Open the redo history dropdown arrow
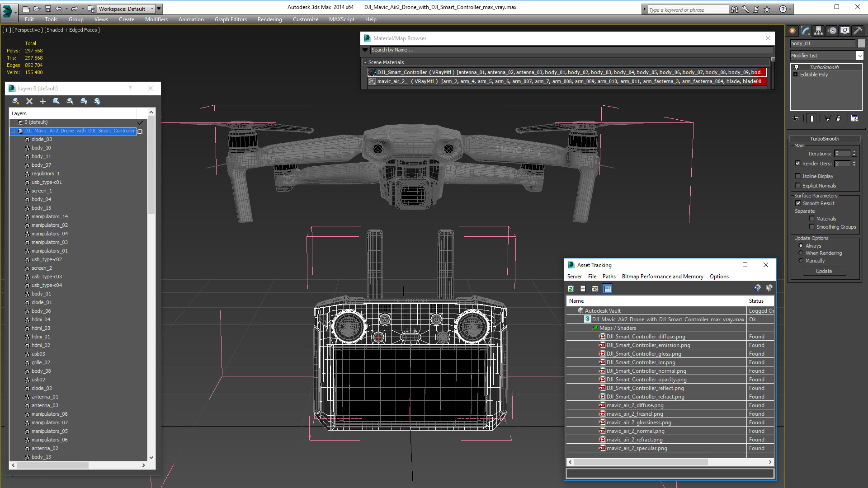Image resolution: width=868 pixels, height=488 pixels. tap(82, 9)
